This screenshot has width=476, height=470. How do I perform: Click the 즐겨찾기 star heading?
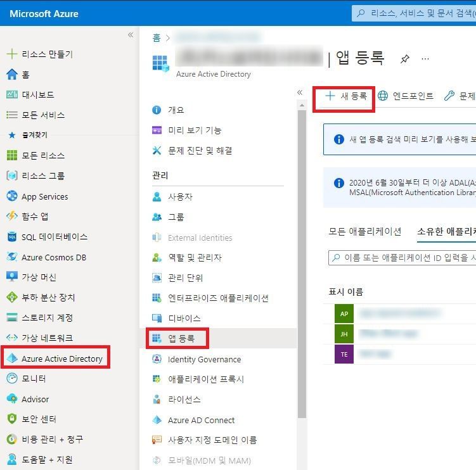pyautogui.click(x=27, y=135)
